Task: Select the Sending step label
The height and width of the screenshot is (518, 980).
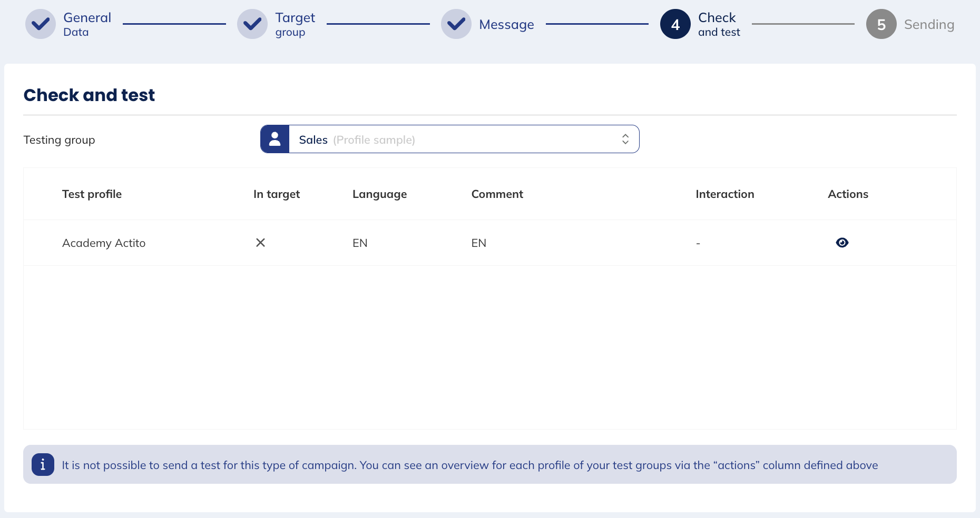Action: click(x=929, y=25)
